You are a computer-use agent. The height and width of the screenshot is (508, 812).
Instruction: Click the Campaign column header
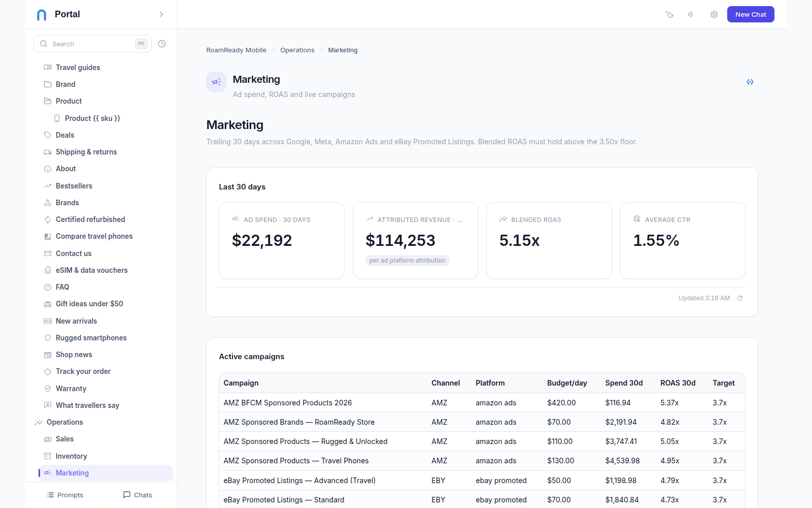[241, 383]
